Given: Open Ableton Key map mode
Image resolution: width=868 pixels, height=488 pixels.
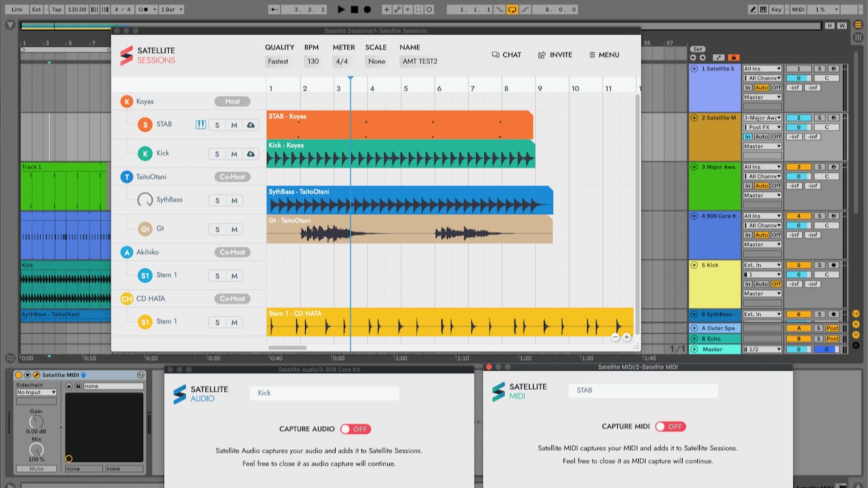Looking at the screenshot, I should pos(776,9).
